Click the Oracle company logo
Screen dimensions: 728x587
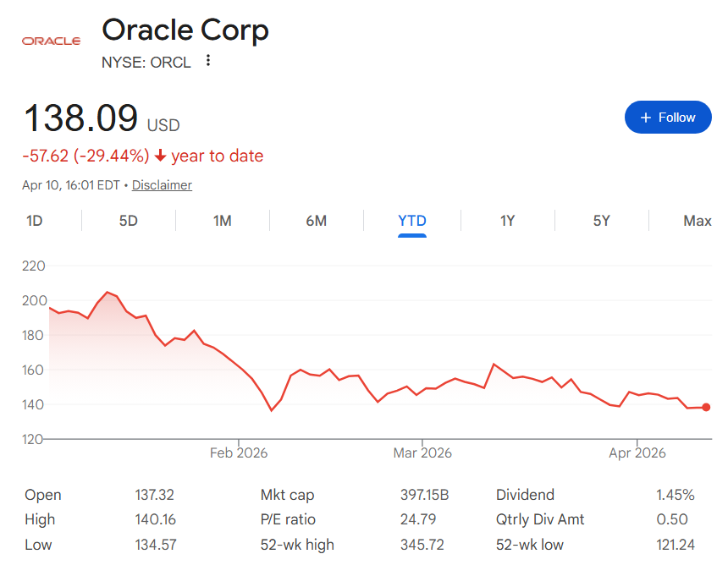[50, 40]
